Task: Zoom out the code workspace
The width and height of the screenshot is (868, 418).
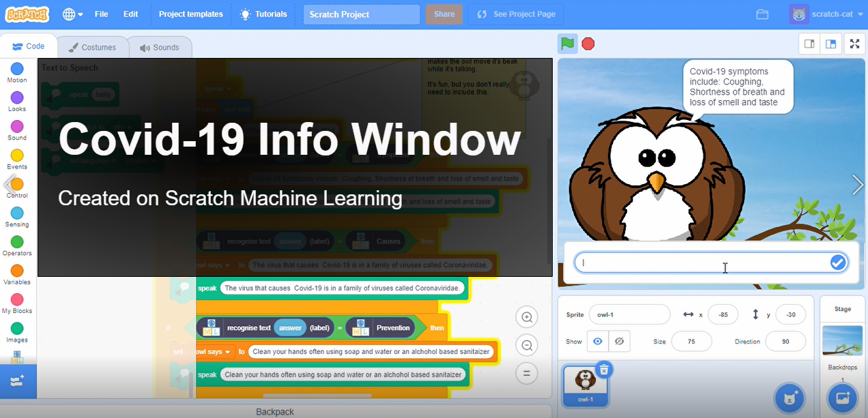Action: pyautogui.click(x=527, y=346)
